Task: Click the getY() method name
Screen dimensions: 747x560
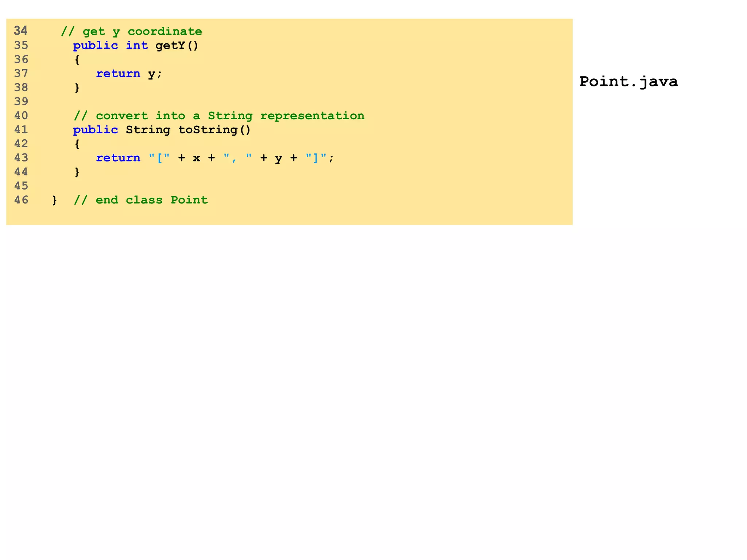Action: [177, 46]
